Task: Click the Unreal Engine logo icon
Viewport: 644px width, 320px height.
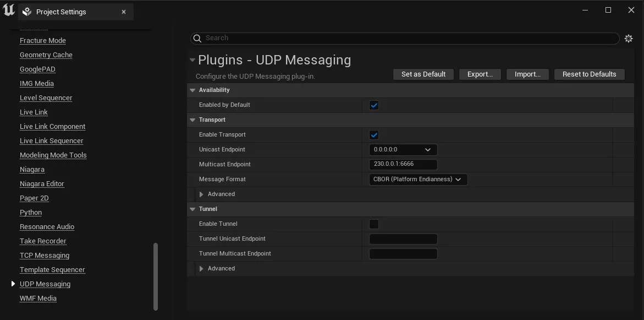Action: 9,10
